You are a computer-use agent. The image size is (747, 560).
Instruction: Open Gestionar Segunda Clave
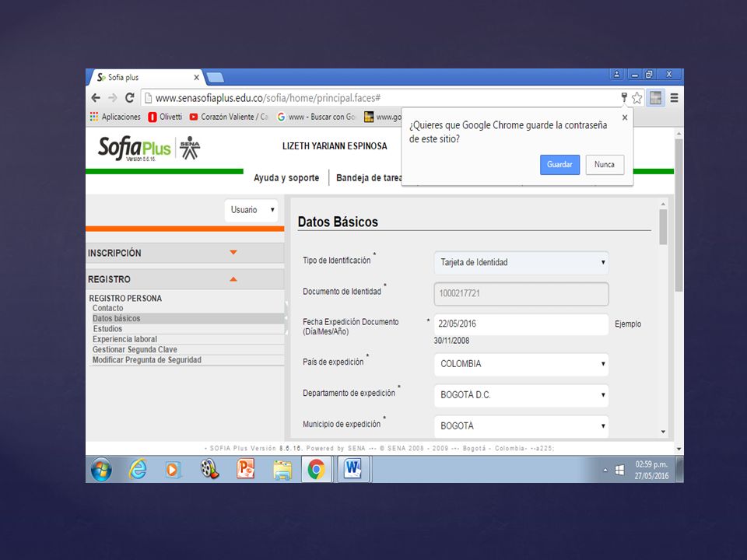[135, 349]
